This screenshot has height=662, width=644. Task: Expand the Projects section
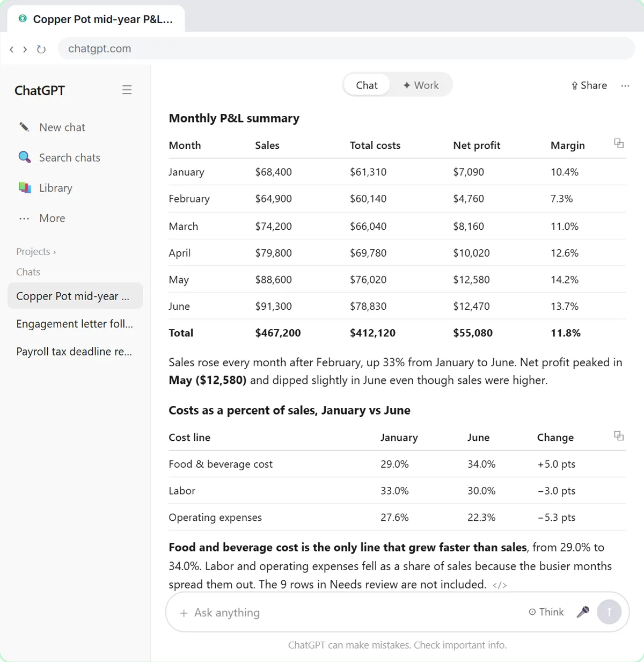36,251
